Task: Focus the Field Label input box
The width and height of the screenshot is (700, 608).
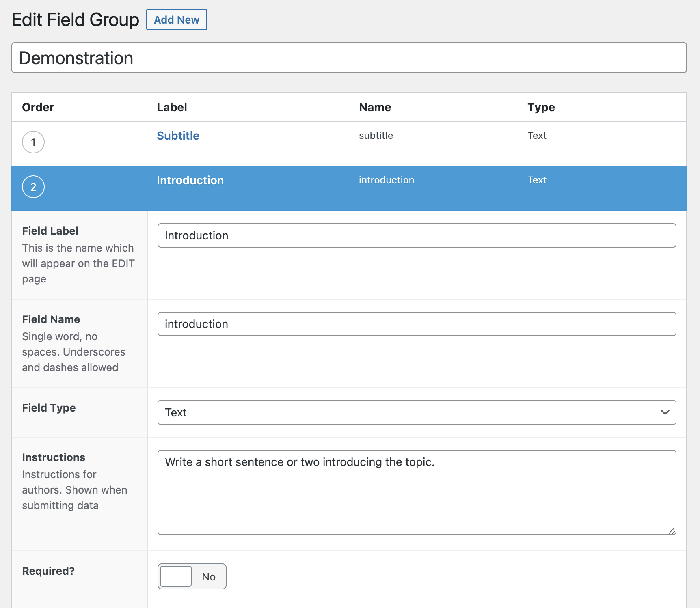Action: (x=417, y=235)
